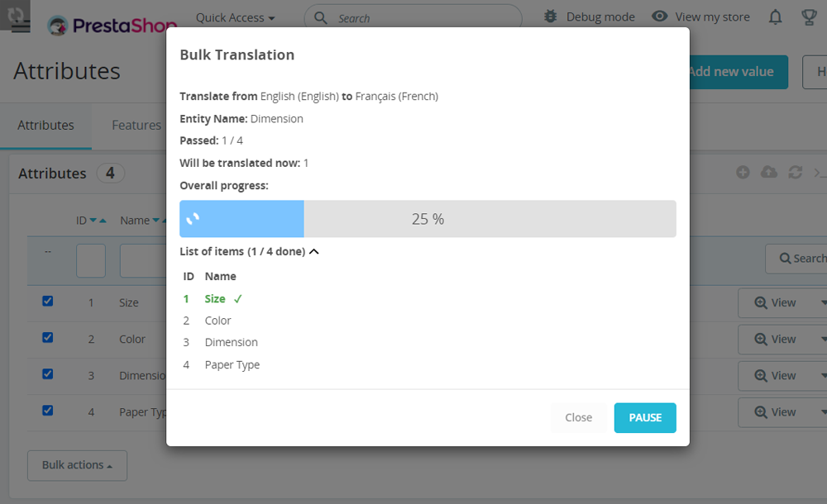This screenshot has height=504, width=827.
Task: Click the top search input field
Action: coord(413,17)
